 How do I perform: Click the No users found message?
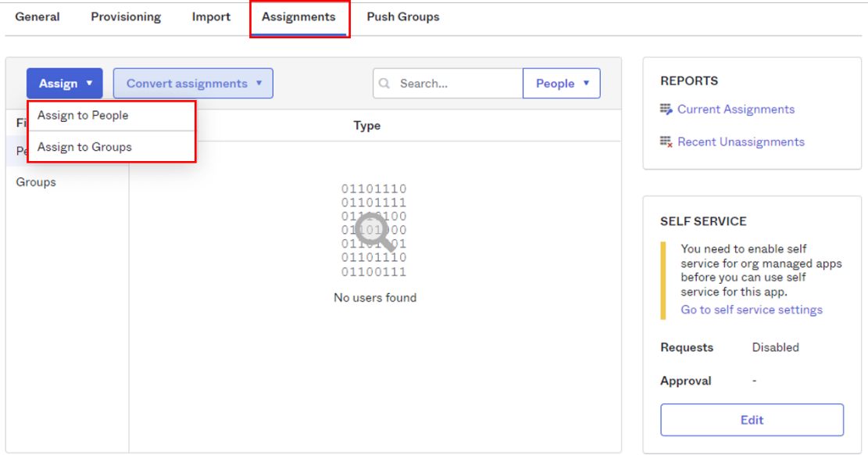click(x=375, y=298)
